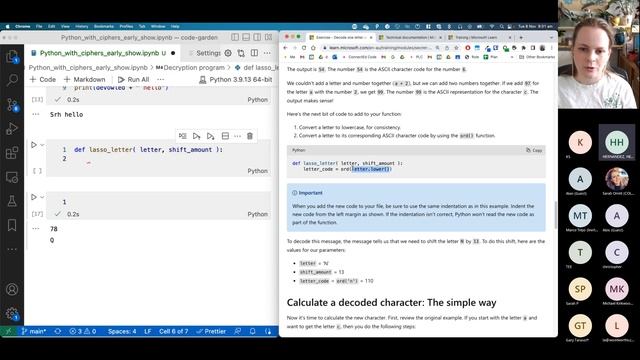Open editor More Actions ellipsis
This screenshot has width=640, height=360.
point(267,53)
